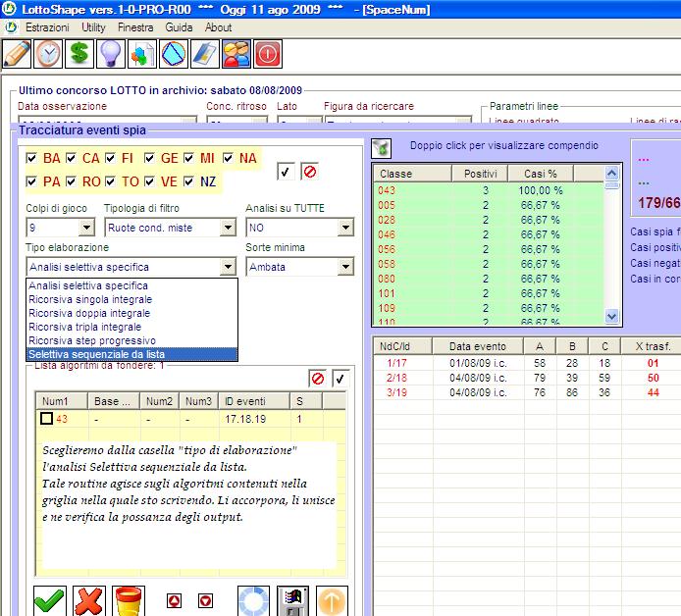Choose Ricorsiva step progressivo option

pos(132,340)
